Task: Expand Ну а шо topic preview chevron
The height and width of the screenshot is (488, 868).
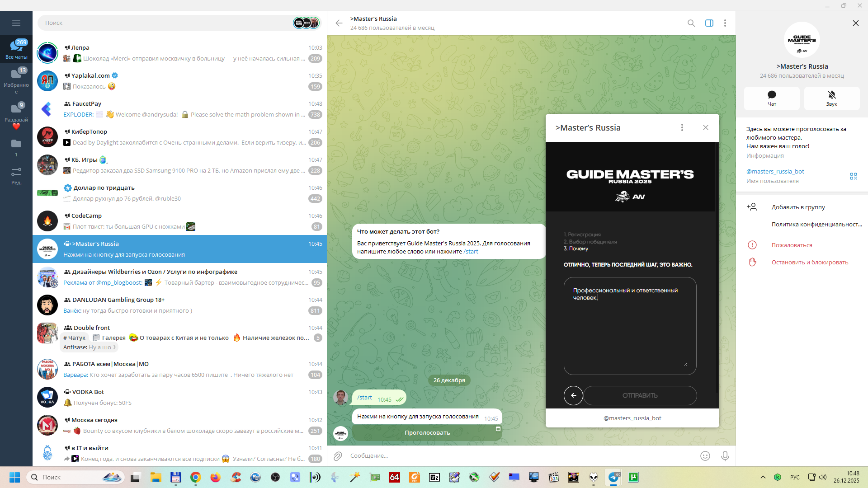Action: coord(114,347)
